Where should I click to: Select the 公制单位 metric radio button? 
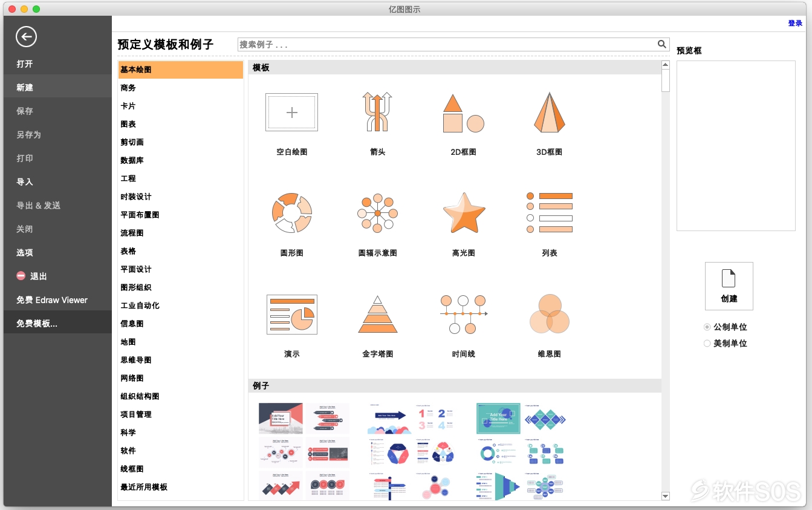[x=707, y=327]
